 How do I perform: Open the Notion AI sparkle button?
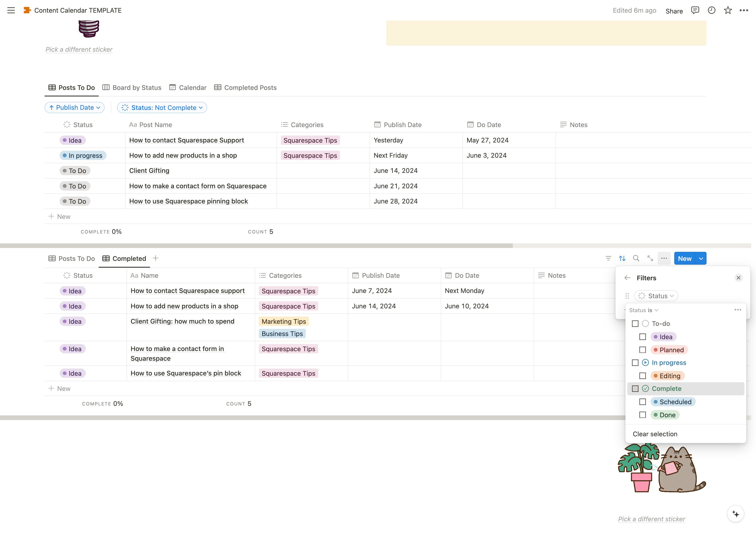point(735,514)
